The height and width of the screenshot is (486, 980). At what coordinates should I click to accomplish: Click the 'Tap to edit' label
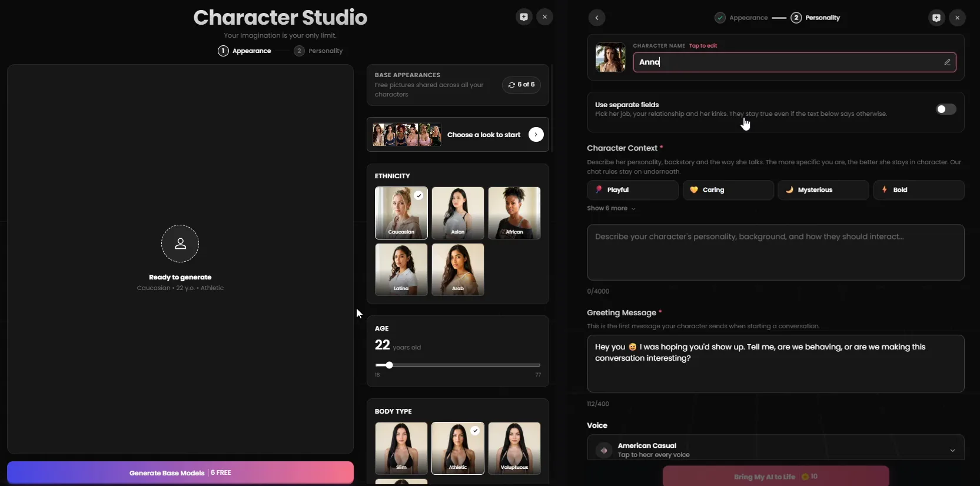point(703,45)
